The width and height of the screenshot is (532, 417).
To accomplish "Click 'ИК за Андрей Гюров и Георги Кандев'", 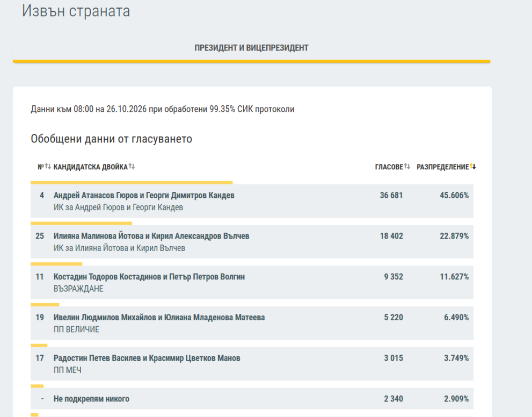I will (x=118, y=207).
